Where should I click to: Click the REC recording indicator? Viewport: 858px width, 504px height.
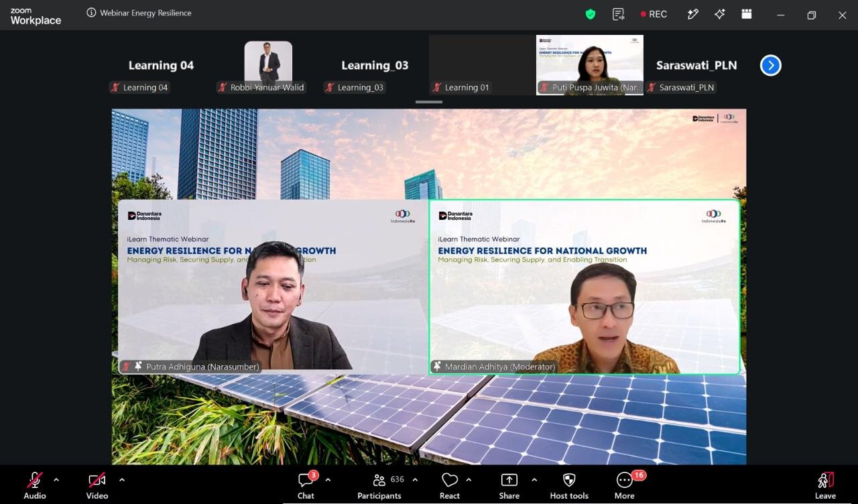[x=654, y=14]
